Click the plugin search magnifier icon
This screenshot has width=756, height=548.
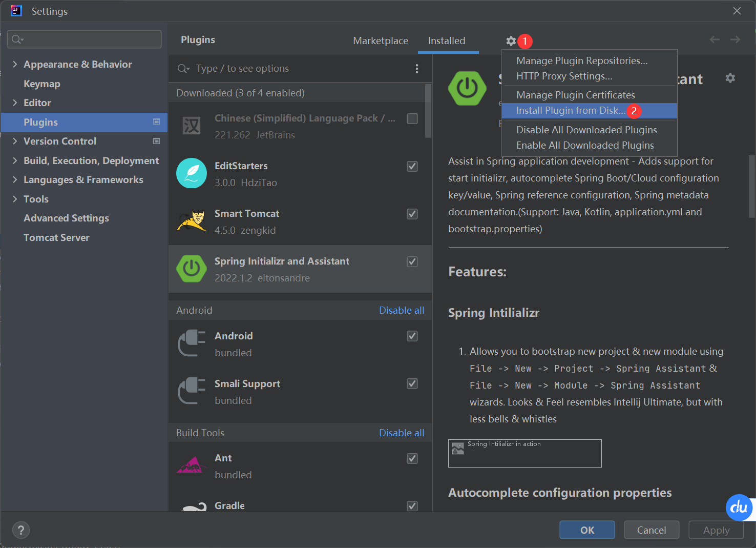[x=183, y=69]
